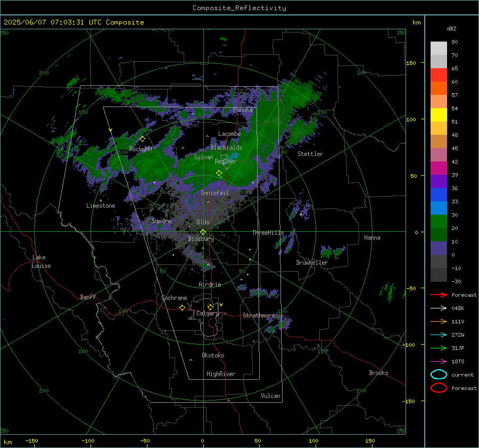Screen dimensions: 479x448
Task: Click the Airdrie city label
Action: (210, 284)
